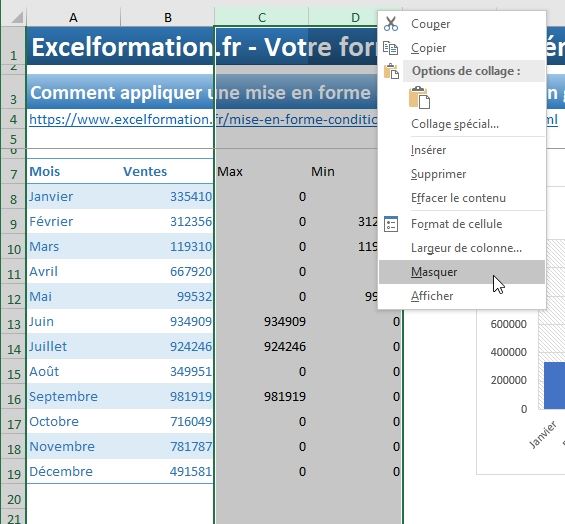This screenshot has height=524, width=565.
Task: Choose Copier from the context menu
Action: coord(462,48)
